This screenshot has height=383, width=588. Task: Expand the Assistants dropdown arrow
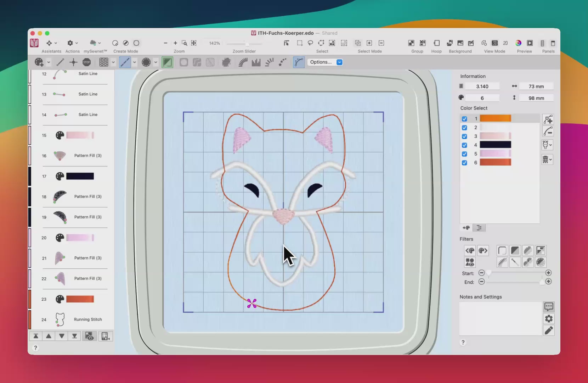tap(56, 43)
